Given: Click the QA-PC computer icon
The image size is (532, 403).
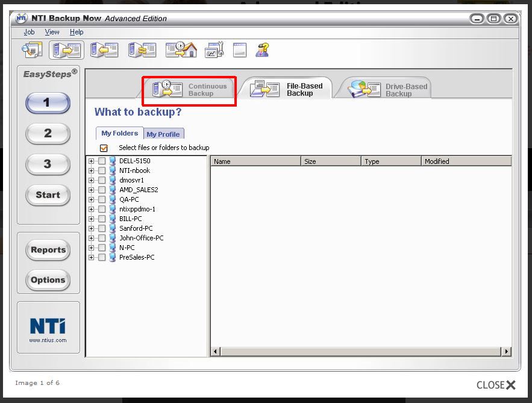Looking at the screenshot, I should [x=113, y=199].
